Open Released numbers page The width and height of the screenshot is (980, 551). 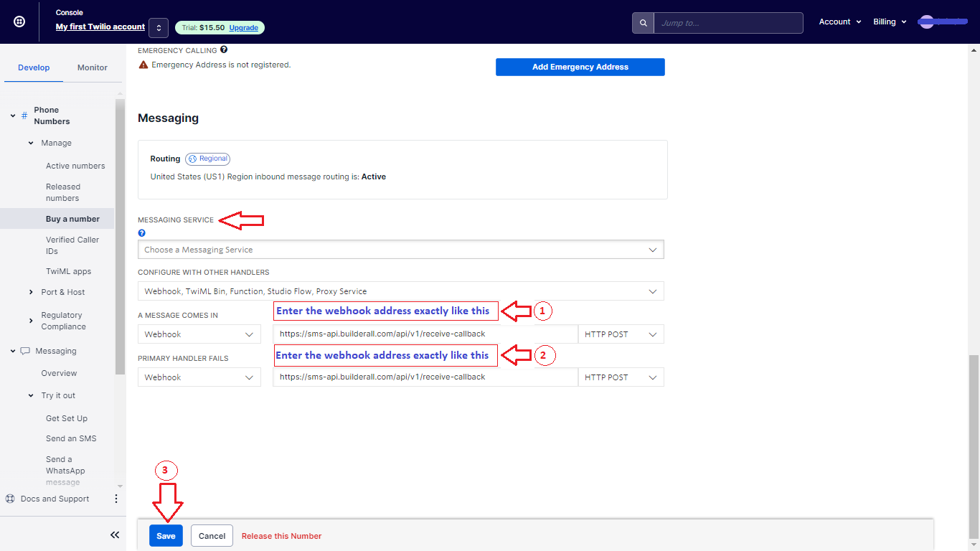click(x=63, y=192)
